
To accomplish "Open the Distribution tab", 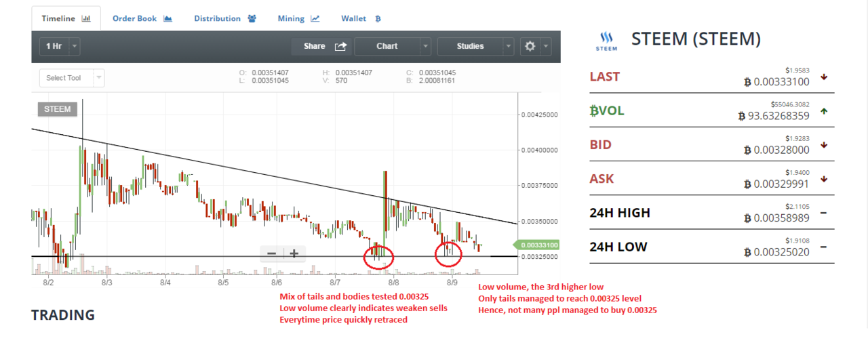I will point(225,18).
